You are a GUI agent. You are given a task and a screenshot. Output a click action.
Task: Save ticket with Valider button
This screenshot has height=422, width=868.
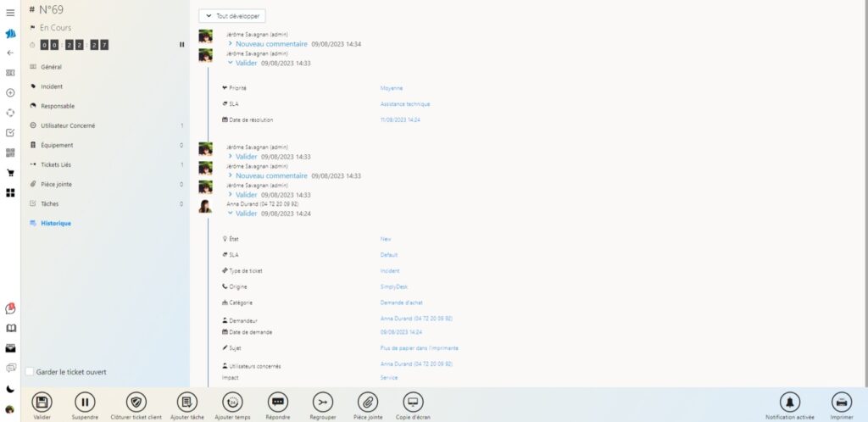[x=42, y=402]
